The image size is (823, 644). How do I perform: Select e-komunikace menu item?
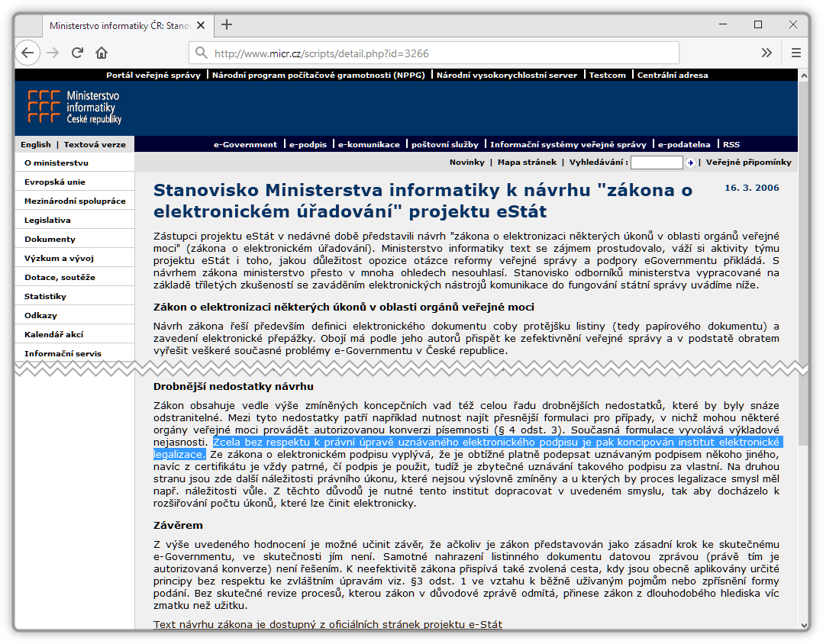coord(369,144)
